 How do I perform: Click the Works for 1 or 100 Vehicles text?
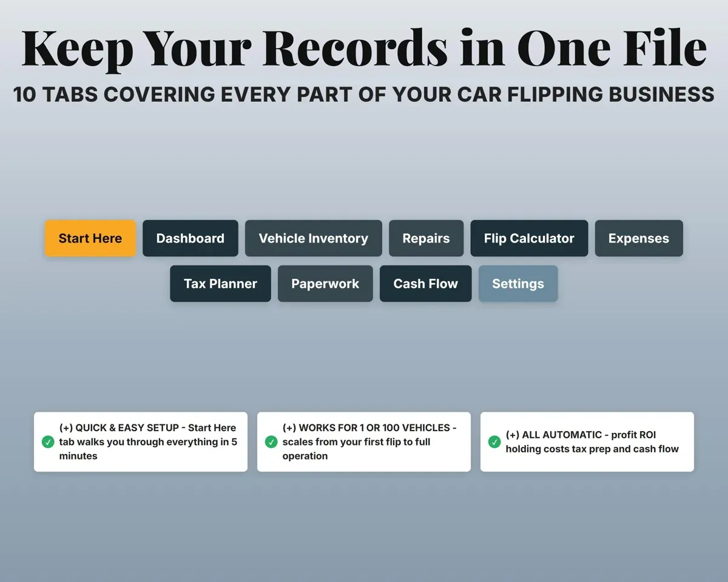pos(370,442)
